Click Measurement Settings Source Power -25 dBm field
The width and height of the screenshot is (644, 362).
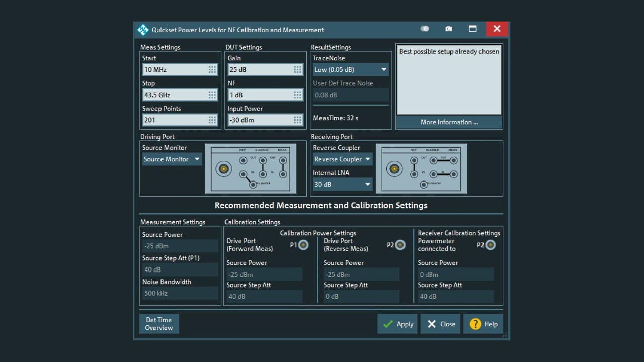180,246
